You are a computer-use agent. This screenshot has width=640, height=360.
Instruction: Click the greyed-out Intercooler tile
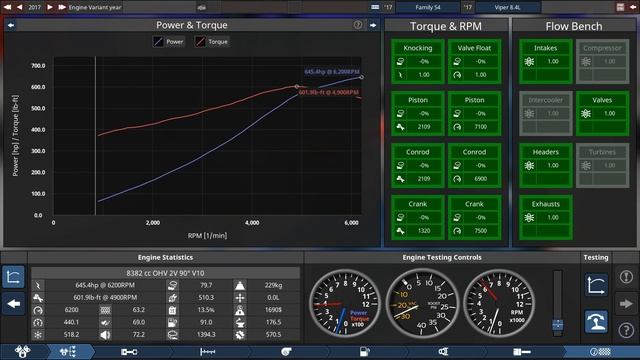(x=546, y=113)
